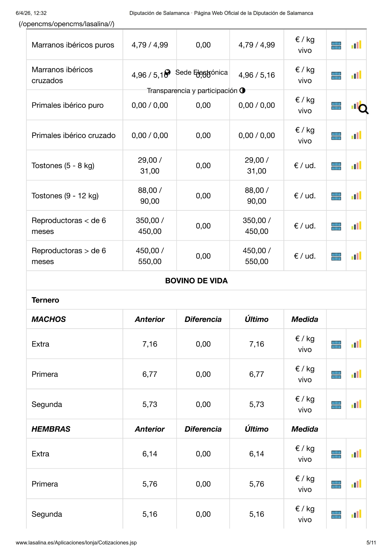This screenshot has height=555, width=392.
Task: Open table icon for Marranos ibéricos puros
Action: tap(336, 45)
